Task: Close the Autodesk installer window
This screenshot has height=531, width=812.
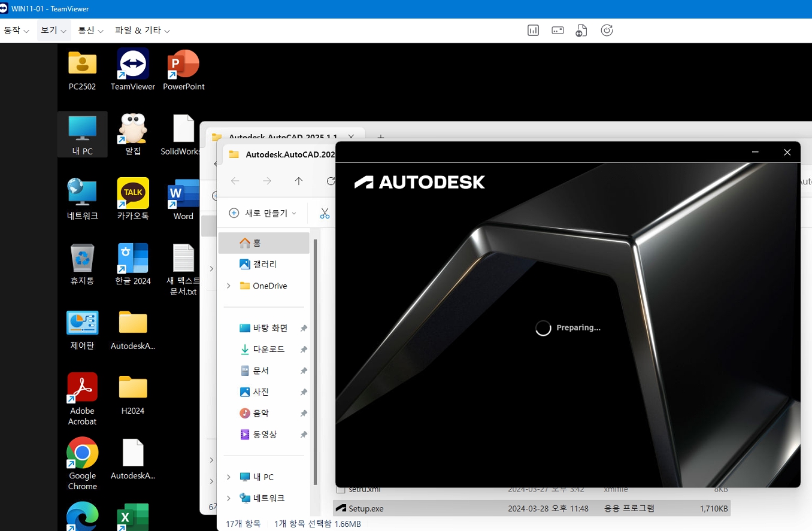Action: [x=787, y=152]
